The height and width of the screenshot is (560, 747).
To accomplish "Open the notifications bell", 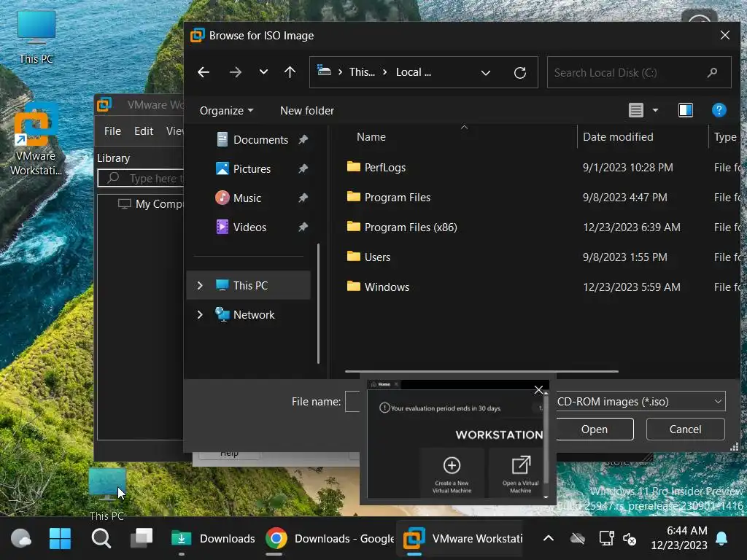I will click(x=721, y=539).
